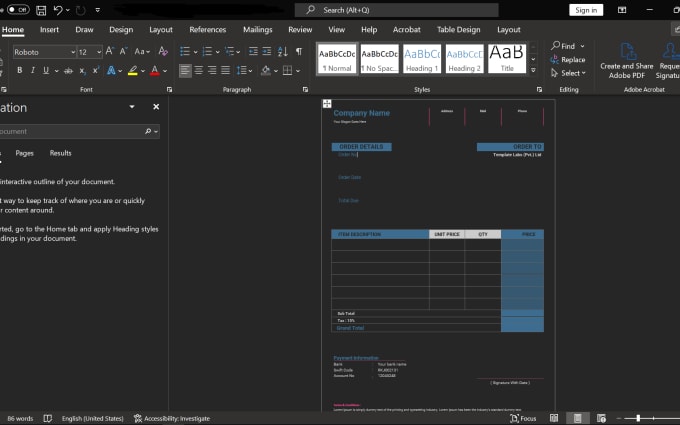Screen dimensions: 680x425
Task: Click the Clear All Formatting icon
Action: click(163, 51)
